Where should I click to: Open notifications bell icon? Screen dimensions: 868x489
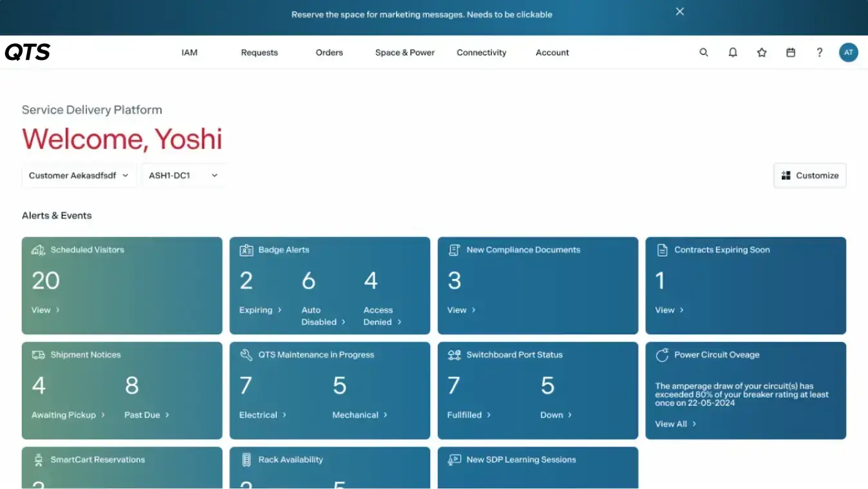[x=733, y=53]
